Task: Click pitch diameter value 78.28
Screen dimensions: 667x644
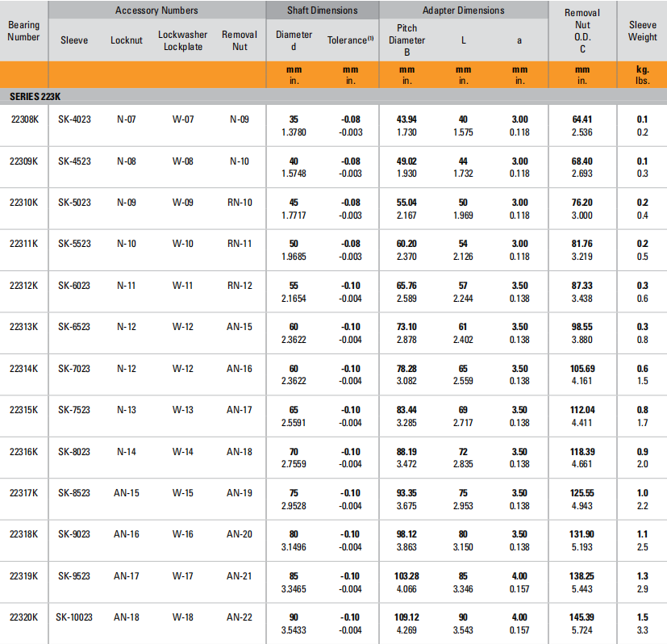Action: 406,369
